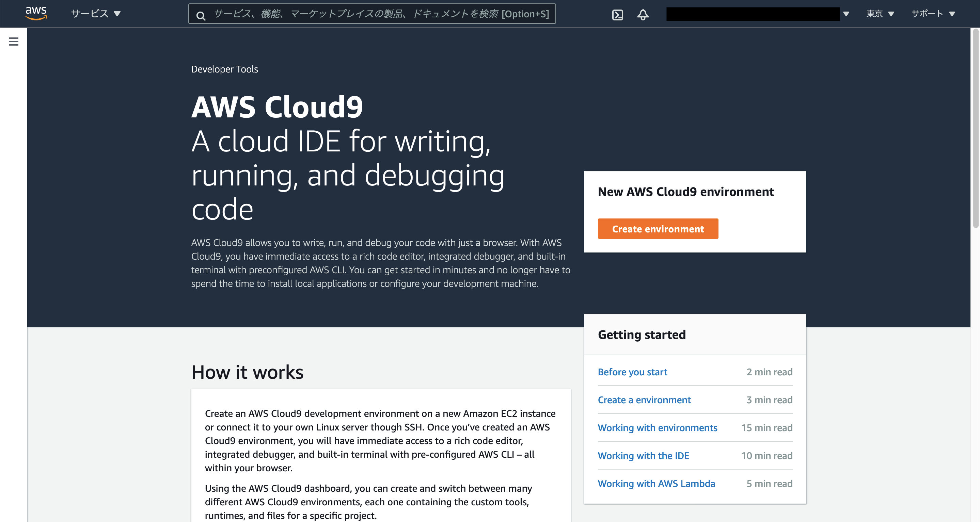
Task: Click the page vertical scrollbar
Action: click(x=976, y=129)
